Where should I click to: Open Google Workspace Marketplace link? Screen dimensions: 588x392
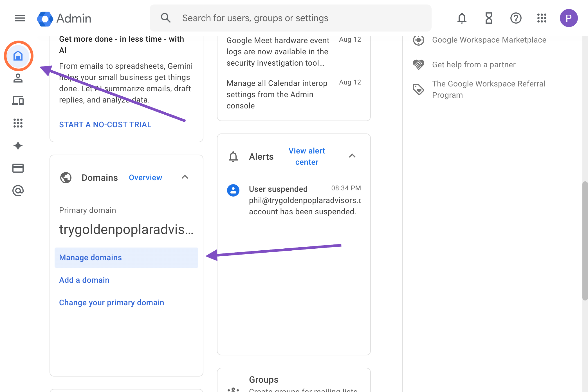[x=489, y=40]
